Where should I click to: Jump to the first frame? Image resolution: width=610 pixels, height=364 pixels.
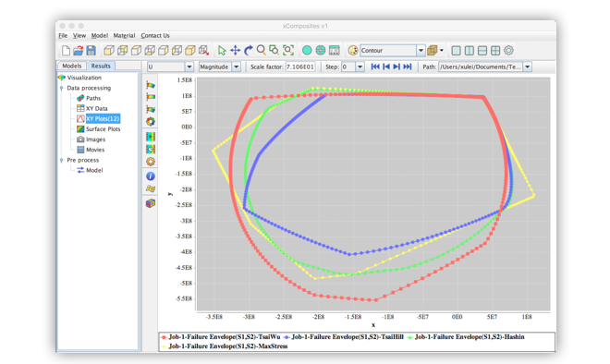(375, 67)
